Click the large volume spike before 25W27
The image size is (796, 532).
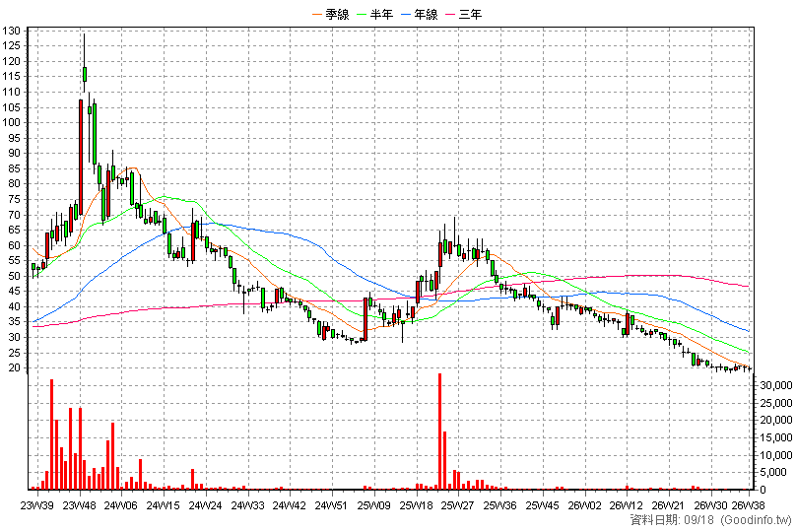click(439, 432)
